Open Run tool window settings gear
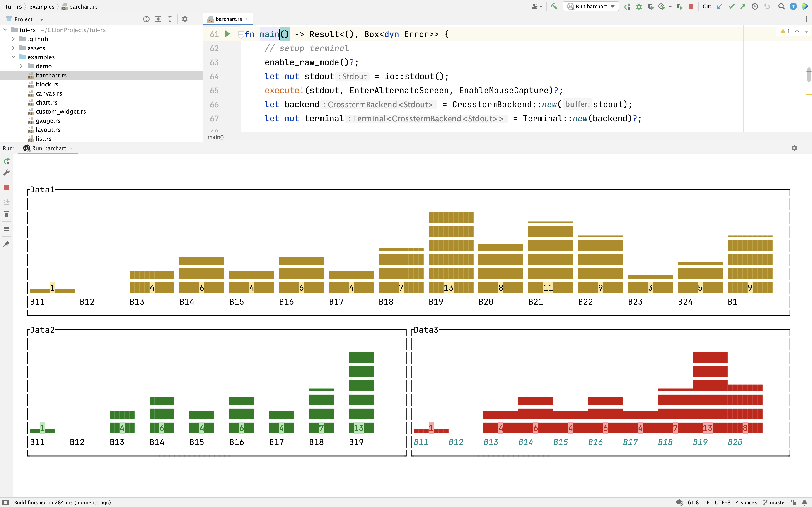 [x=794, y=148]
